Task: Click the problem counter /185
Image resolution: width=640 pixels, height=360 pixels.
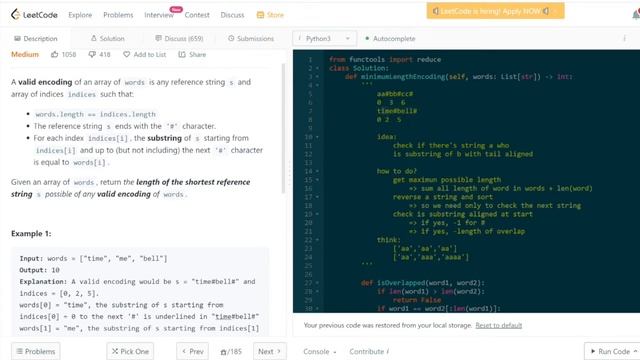Action: pyautogui.click(x=231, y=351)
